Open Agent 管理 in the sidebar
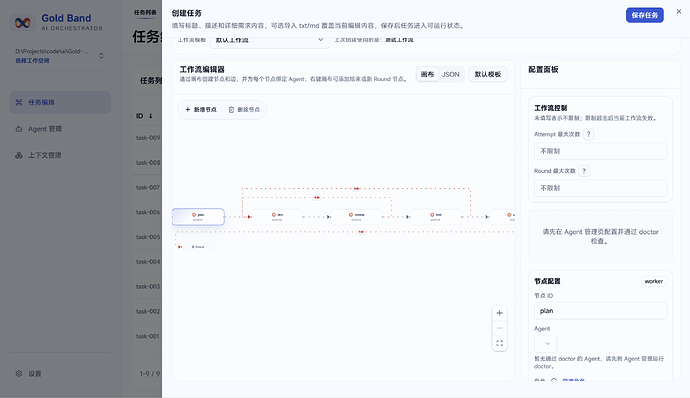This screenshot has height=398, width=690. pos(60,129)
